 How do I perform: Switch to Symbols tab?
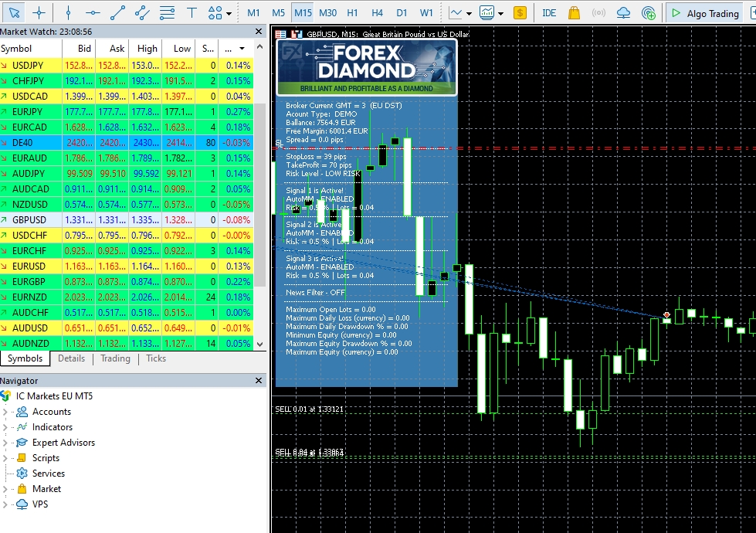point(25,358)
